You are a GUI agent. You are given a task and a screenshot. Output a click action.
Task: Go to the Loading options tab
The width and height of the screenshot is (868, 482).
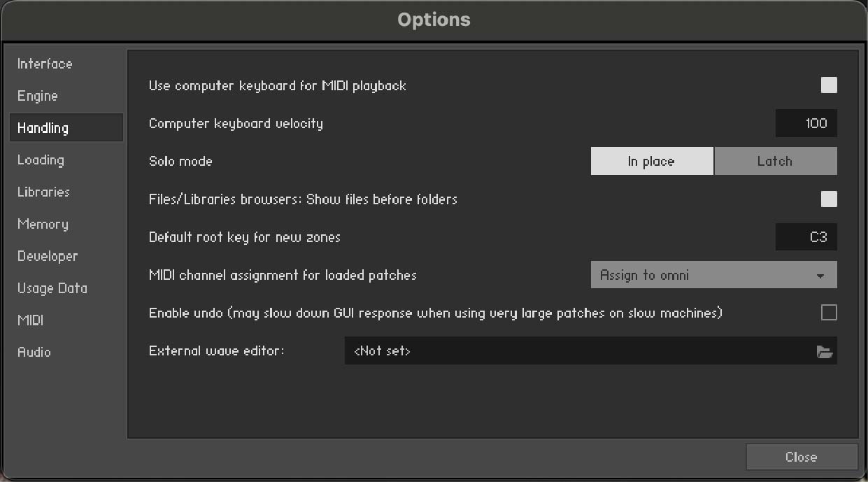(41, 160)
